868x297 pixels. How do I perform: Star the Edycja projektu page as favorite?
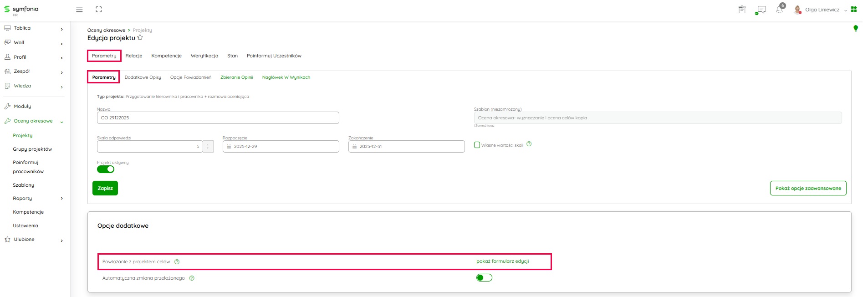140,38
